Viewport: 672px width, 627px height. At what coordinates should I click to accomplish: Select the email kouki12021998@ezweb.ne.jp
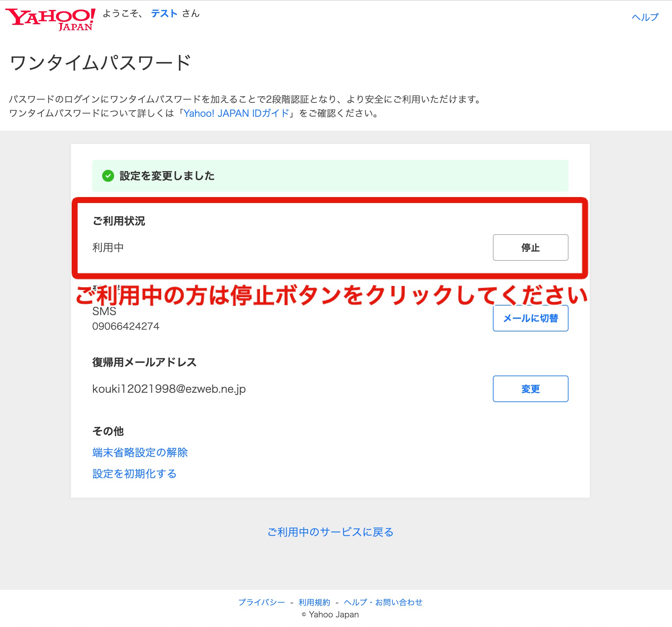(x=169, y=389)
